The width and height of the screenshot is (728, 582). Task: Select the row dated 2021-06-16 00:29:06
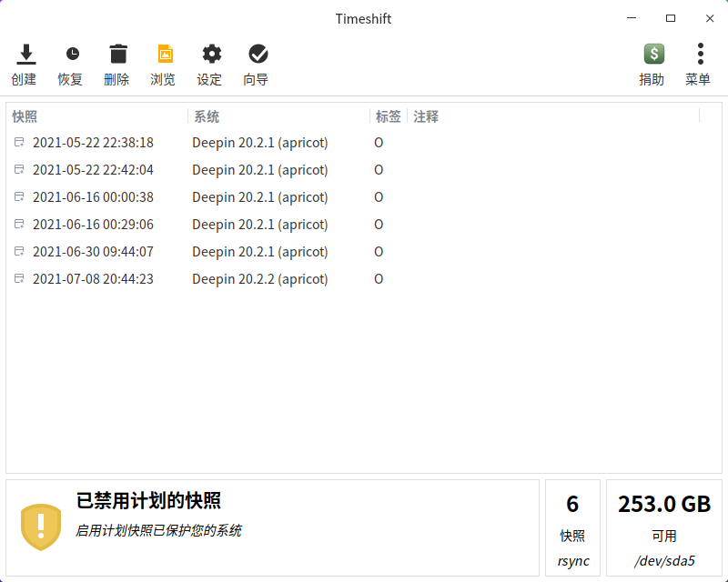click(364, 225)
